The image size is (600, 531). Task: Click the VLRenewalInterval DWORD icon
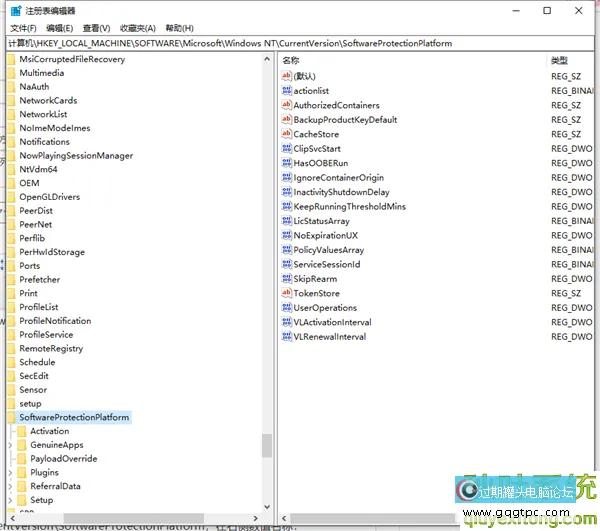coord(287,337)
